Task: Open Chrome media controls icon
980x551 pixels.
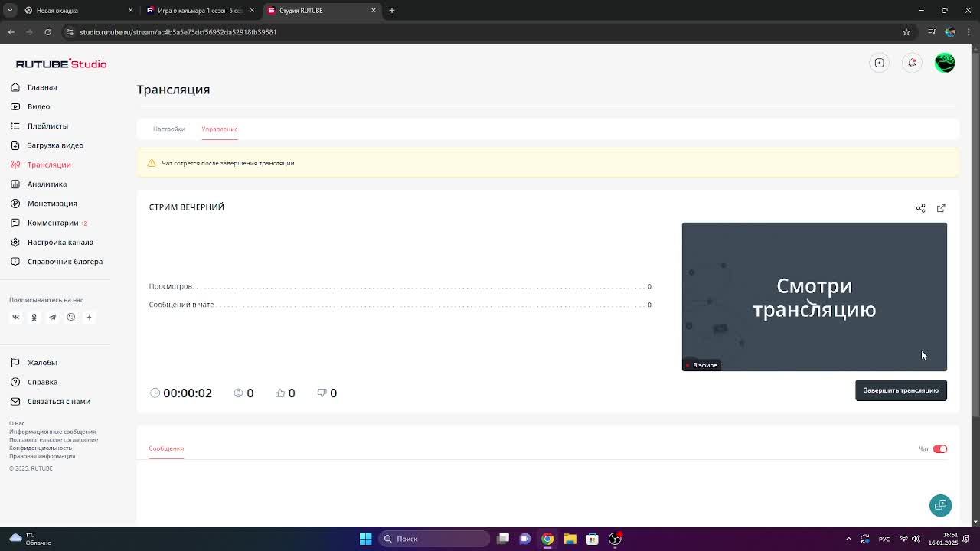Action: click(932, 32)
